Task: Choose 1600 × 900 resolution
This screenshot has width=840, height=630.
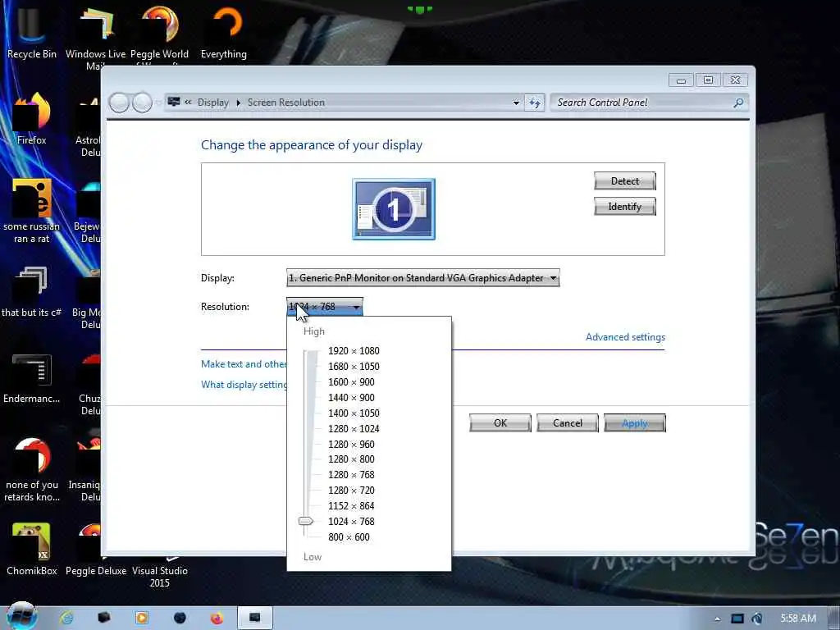Action: click(x=351, y=382)
